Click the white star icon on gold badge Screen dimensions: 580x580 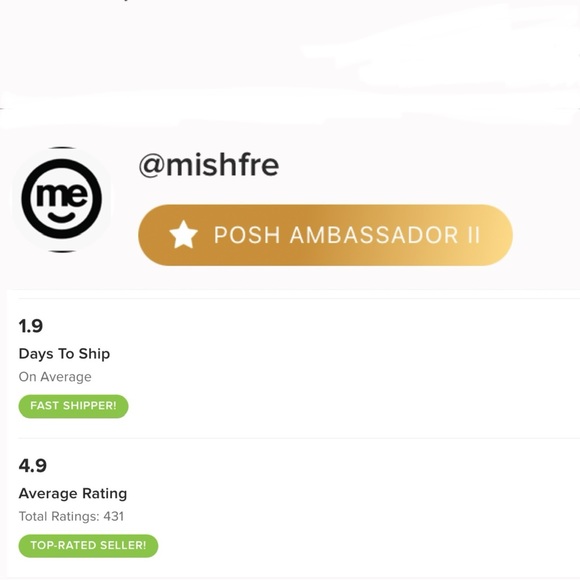pyautogui.click(x=183, y=235)
